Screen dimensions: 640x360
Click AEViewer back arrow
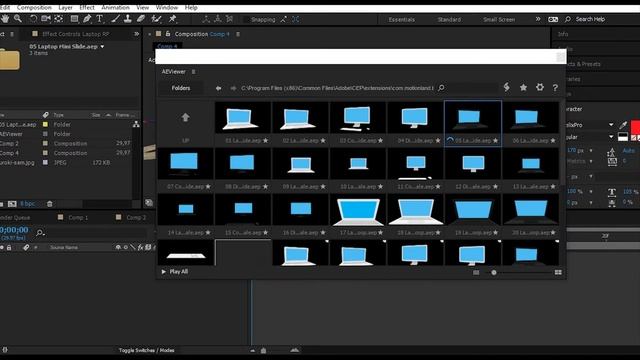pos(218,88)
